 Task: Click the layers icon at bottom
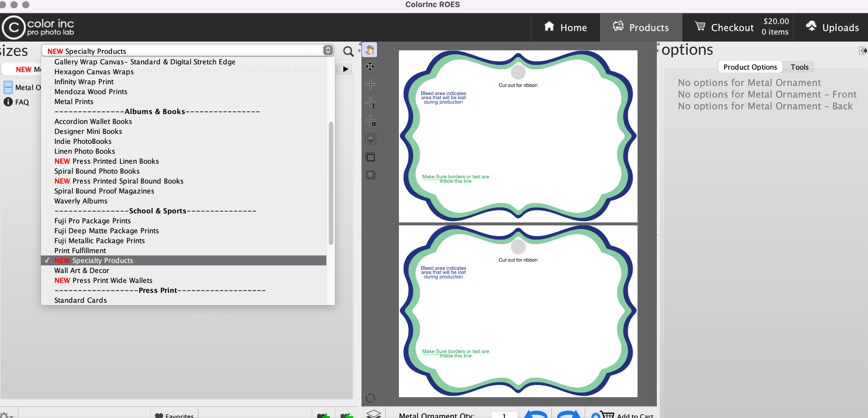(x=374, y=414)
